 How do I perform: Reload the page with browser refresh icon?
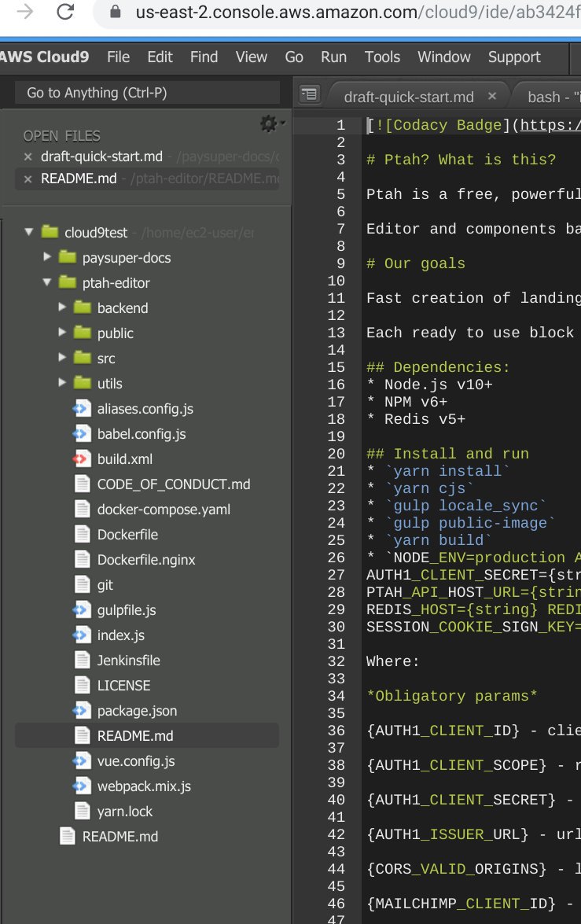click(x=65, y=11)
